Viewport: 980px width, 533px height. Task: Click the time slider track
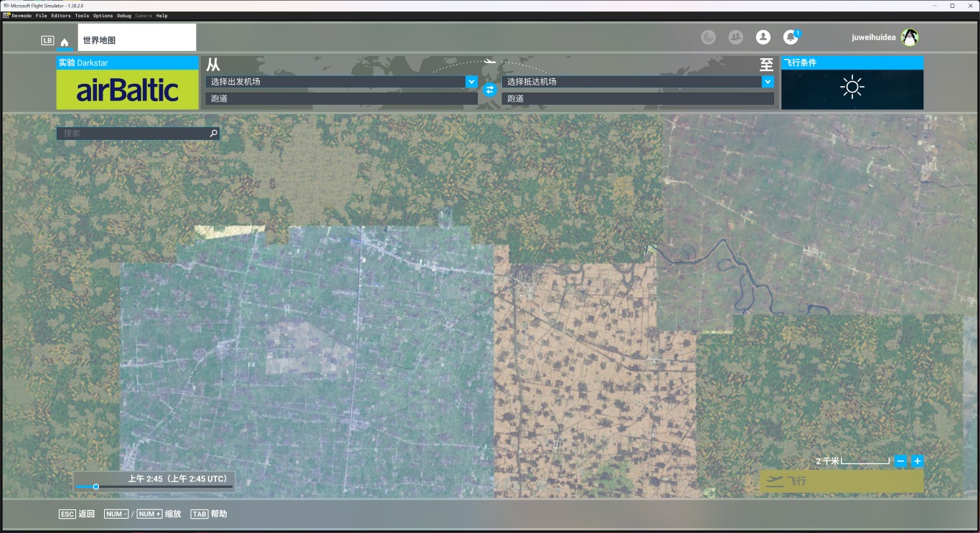click(x=154, y=486)
